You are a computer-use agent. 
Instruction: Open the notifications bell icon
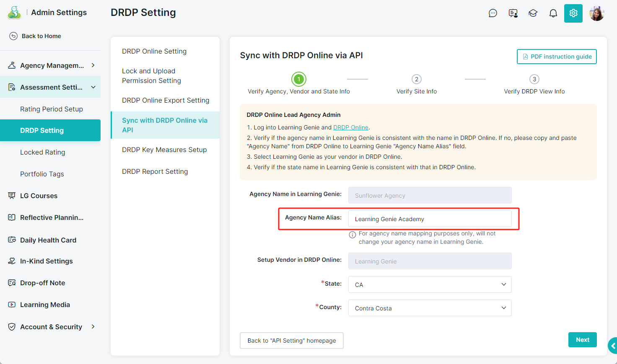click(x=553, y=13)
